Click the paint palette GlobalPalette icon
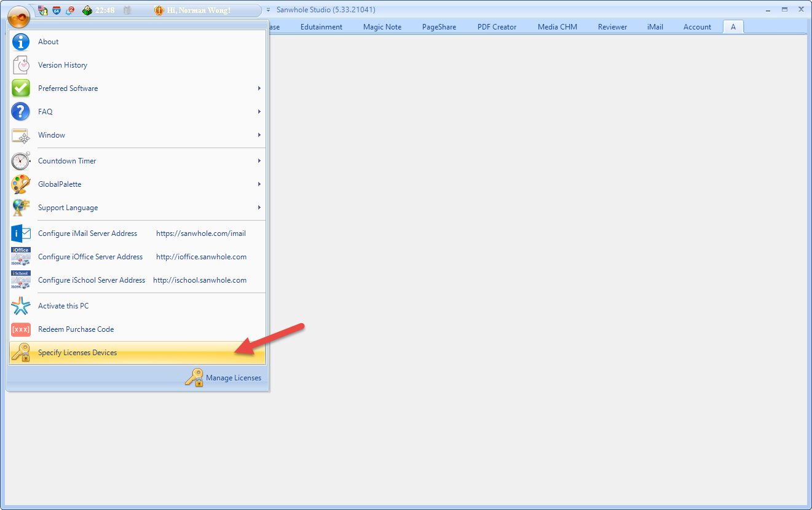Viewport: 812px width, 510px height. tap(21, 184)
